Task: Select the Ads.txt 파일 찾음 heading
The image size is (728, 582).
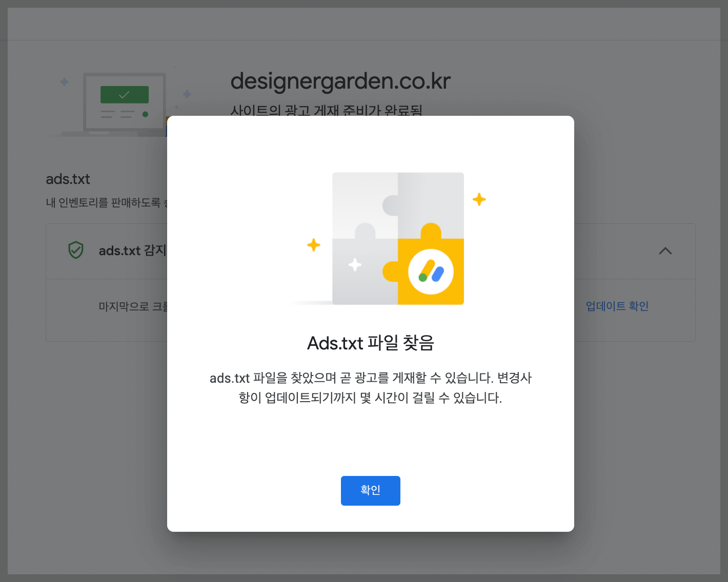Action: pyautogui.click(x=370, y=343)
